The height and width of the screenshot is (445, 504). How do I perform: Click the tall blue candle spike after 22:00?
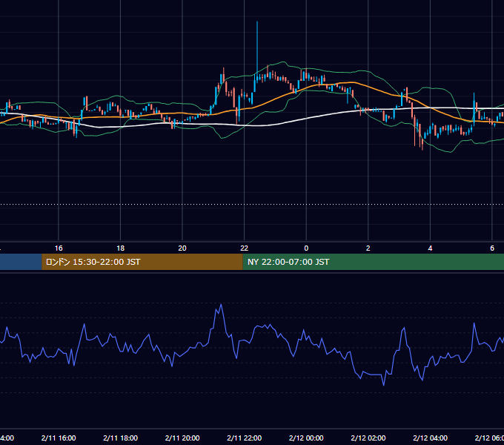pos(257,51)
